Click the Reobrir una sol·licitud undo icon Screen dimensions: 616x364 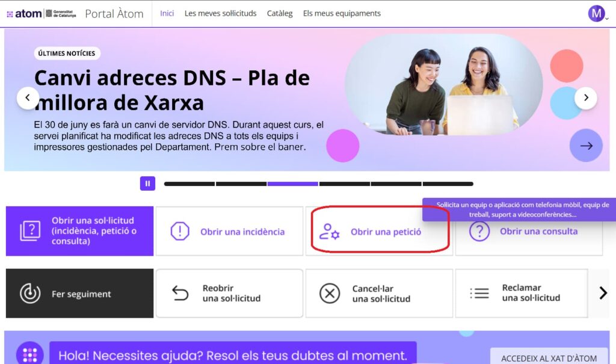click(x=180, y=293)
